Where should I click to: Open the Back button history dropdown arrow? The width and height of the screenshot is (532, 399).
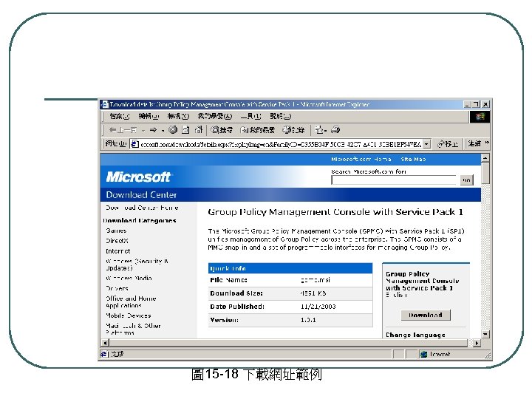[x=143, y=130]
